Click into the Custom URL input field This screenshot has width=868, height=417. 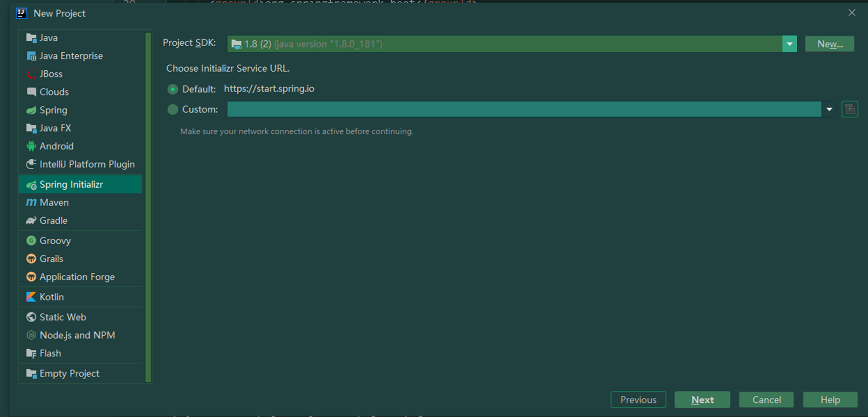[524, 109]
